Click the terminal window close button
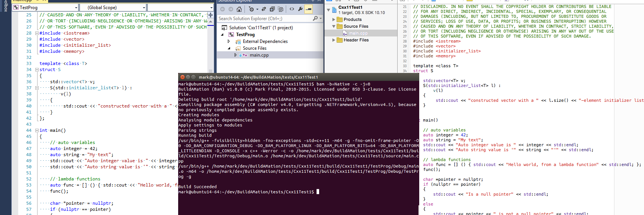Viewport: 644px width, 215px height. coord(182,77)
